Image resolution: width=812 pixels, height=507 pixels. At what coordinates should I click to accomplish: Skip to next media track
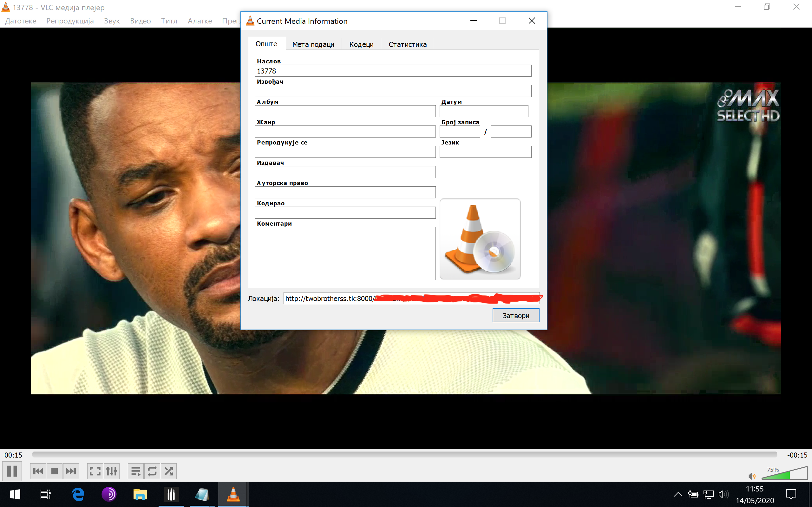[71, 471]
